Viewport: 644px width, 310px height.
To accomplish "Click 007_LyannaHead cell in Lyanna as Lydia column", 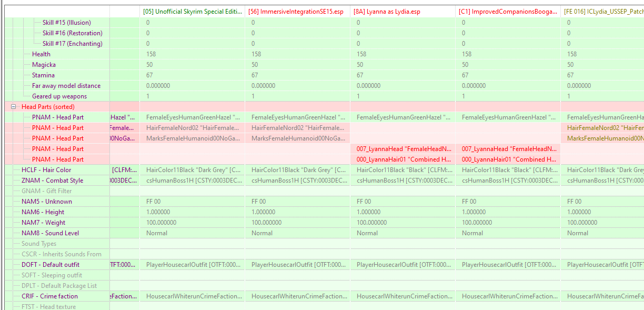I will [403, 149].
